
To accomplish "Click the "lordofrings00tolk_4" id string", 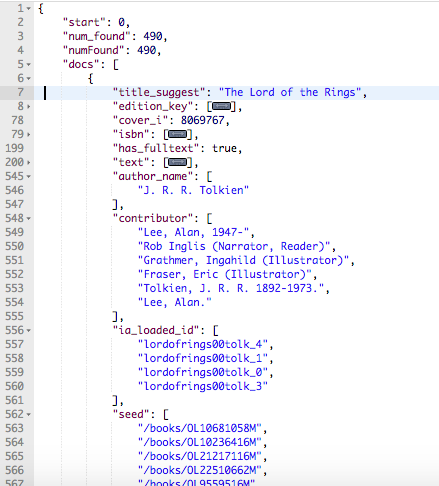I will [203, 344].
